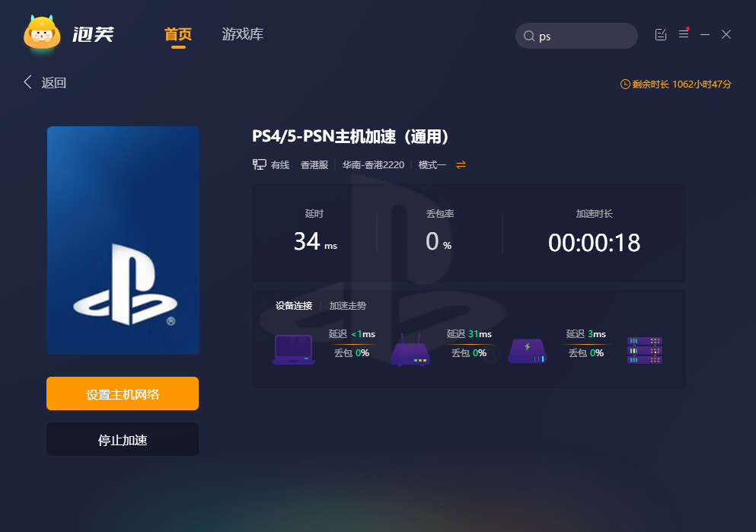Open the hamburger menu with red dot
756x532 pixels.
point(684,33)
